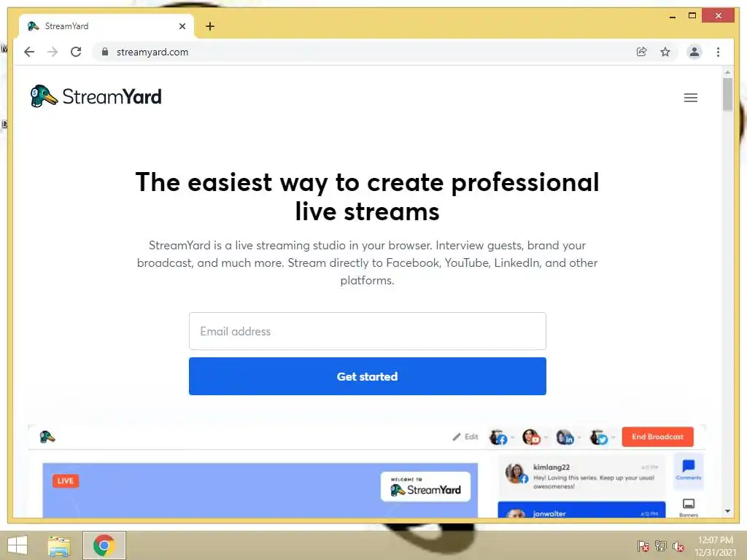Screen dimensions: 747x560
Task: Click the main headline about live streams
Action: click(368, 197)
